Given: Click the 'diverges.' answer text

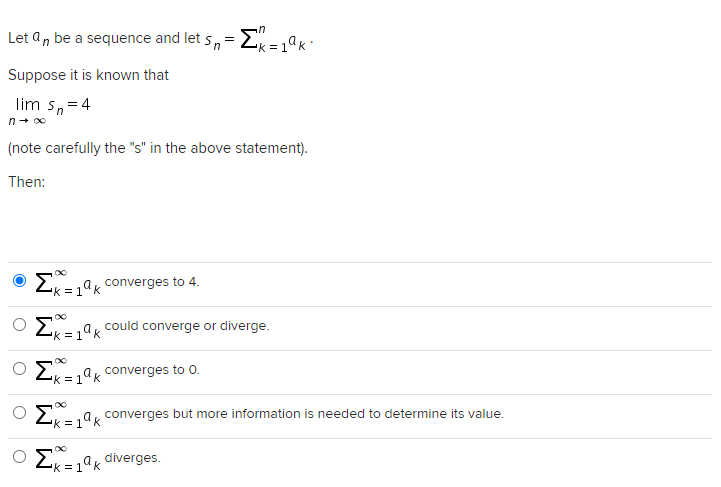Looking at the screenshot, I should pos(132,458).
